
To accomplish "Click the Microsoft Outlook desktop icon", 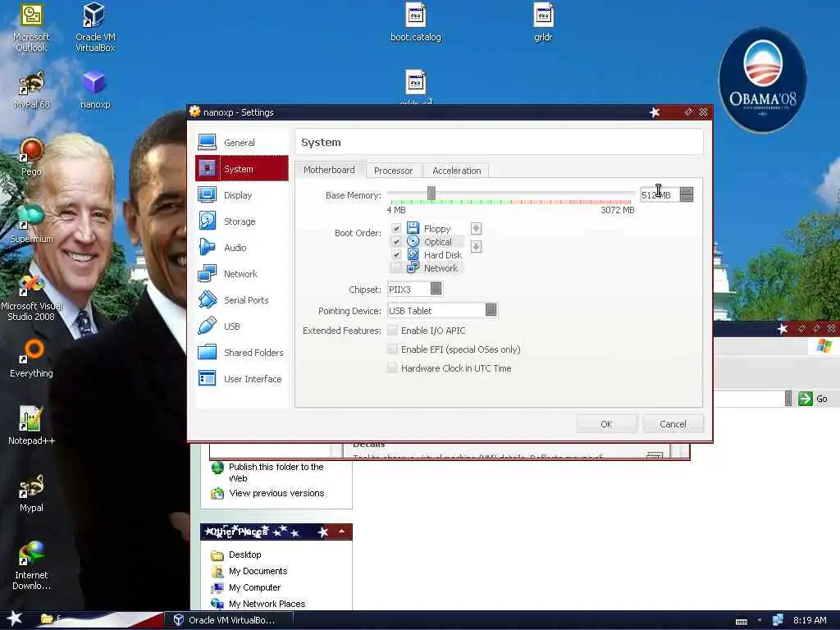I will (31, 27).
